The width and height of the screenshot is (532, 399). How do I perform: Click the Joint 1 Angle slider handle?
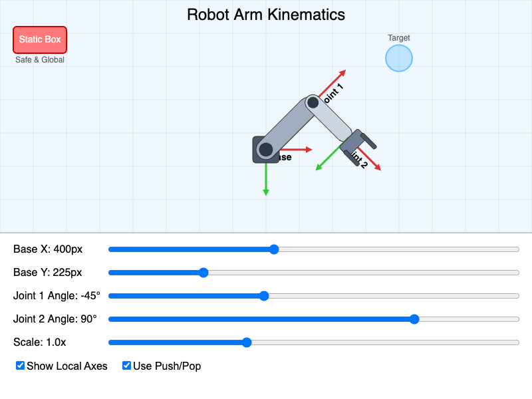(264, 296)
